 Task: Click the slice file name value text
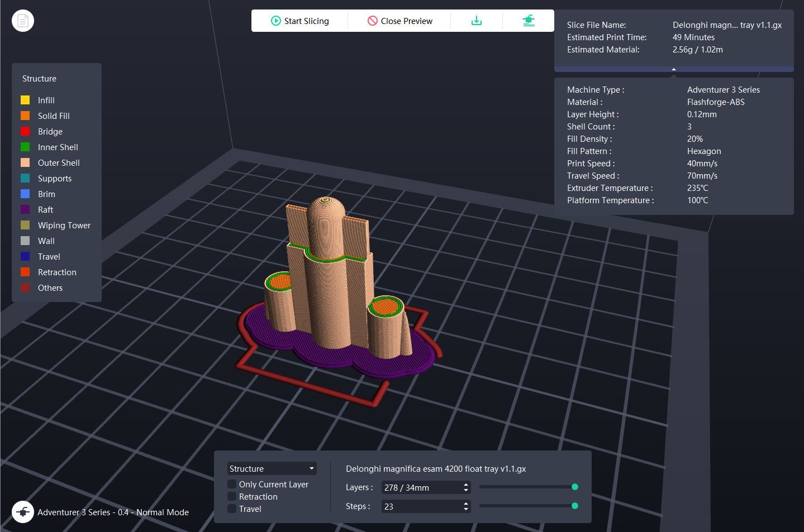pyautogui.click(x=727, y=25)
